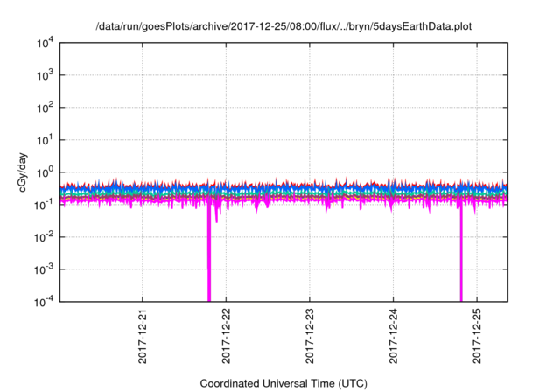Click the 10^2 y-axis tick label
560x392 pixels.
[45, 108]
